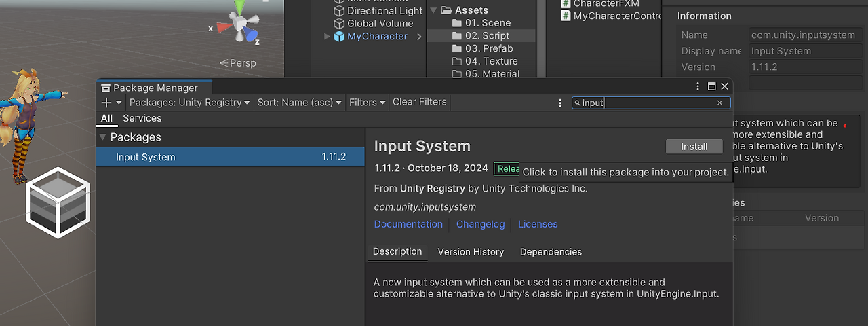Select Global Volume in the Hierarchy
The height and width of the screenshot is (326, 868).
pos(380,24)
